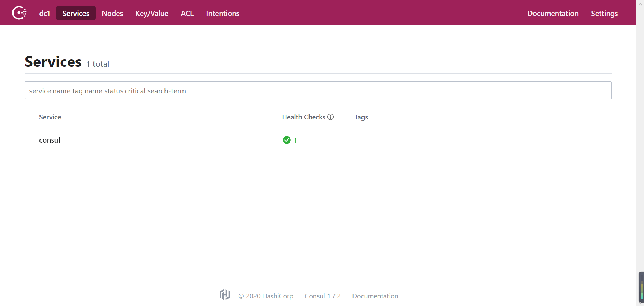Viewport: 644px width, 306px height.
Task: Click the Health Checks info icon
Action: [331, 117]
